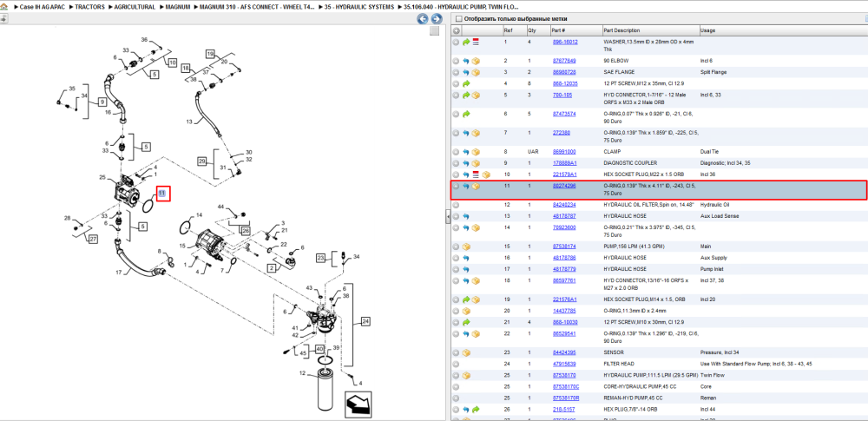Click the blue arrow icon in the 90 ELBOW row
The image size is (868, 421).
pos(465,61)
